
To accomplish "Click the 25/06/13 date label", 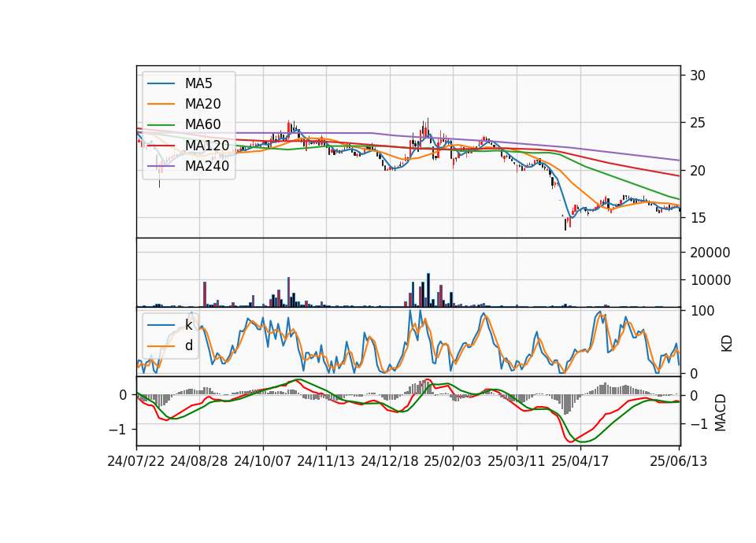I will coord(678,461).
